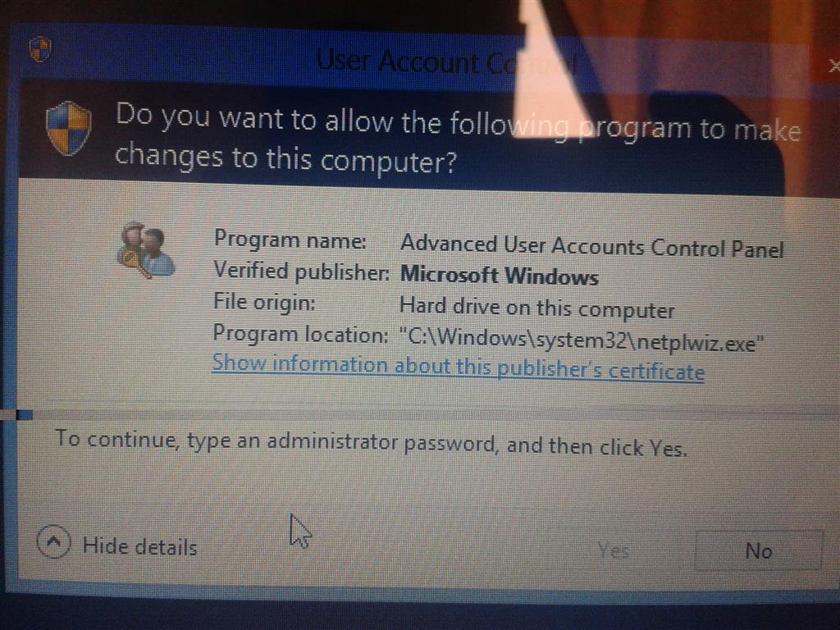Screen dimensions: 840x630
Task: Open the publisher's certificate information link
Action: pos(458,367)
